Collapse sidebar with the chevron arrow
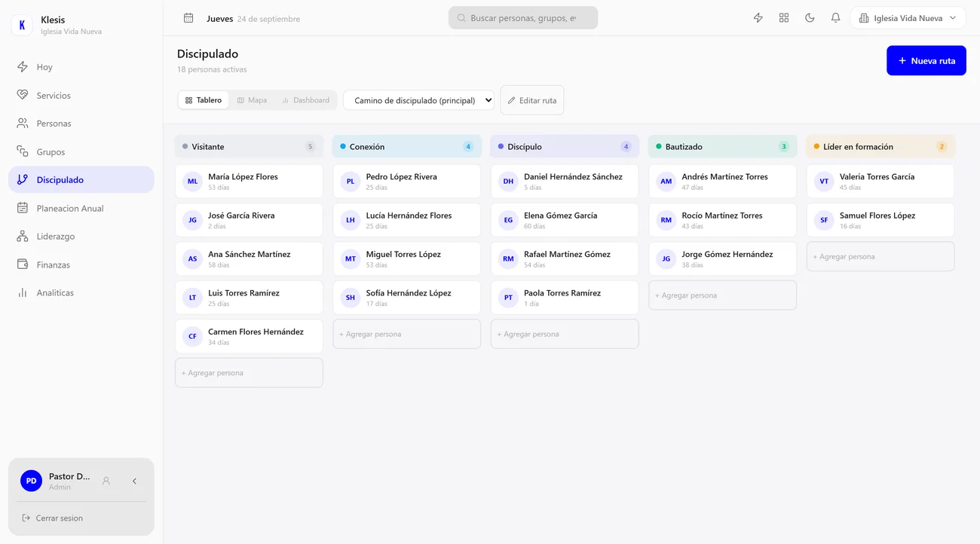This screenshot has width=980, height=544. click(x=134, y=481)
